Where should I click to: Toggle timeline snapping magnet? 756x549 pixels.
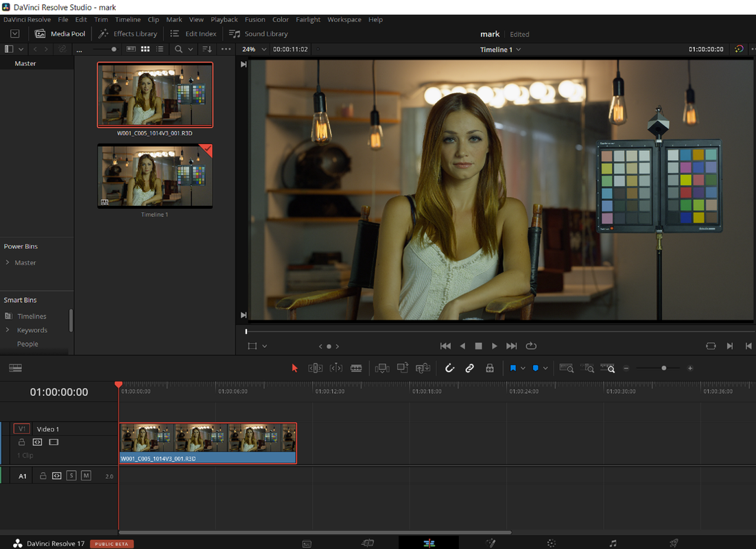click(449, 369)
